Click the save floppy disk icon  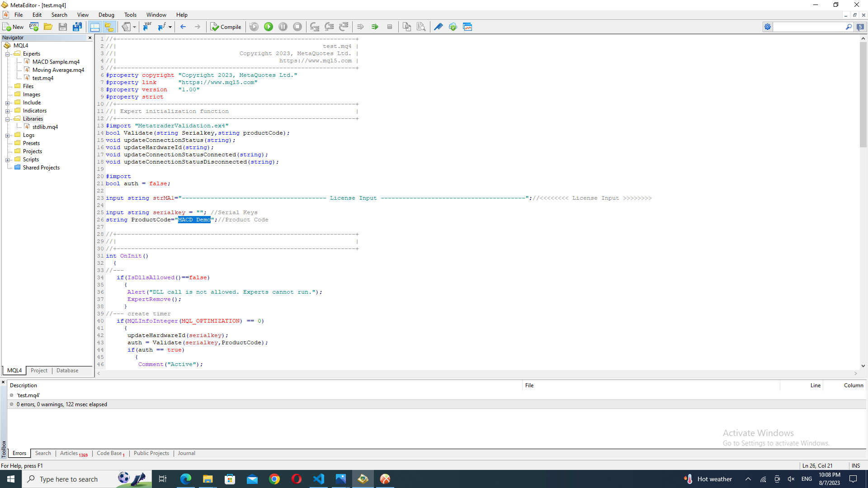(63, 27)
